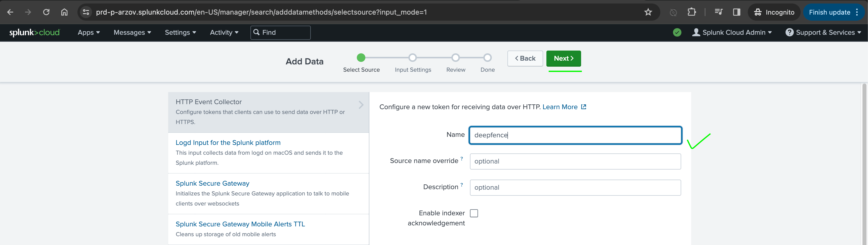Open Support & Services dropdown arrow

(859, 33)
